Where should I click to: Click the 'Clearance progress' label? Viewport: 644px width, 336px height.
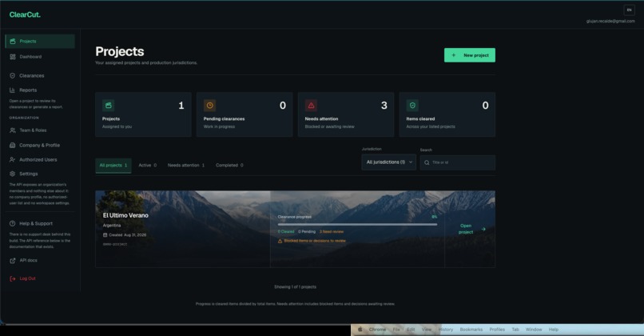click(x=295, y=217)
